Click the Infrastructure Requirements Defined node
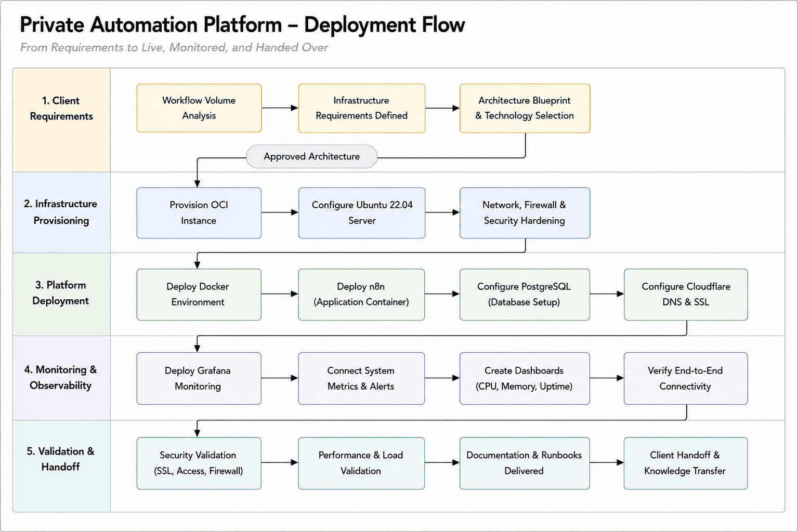The image size is (798, 532). 362,108
